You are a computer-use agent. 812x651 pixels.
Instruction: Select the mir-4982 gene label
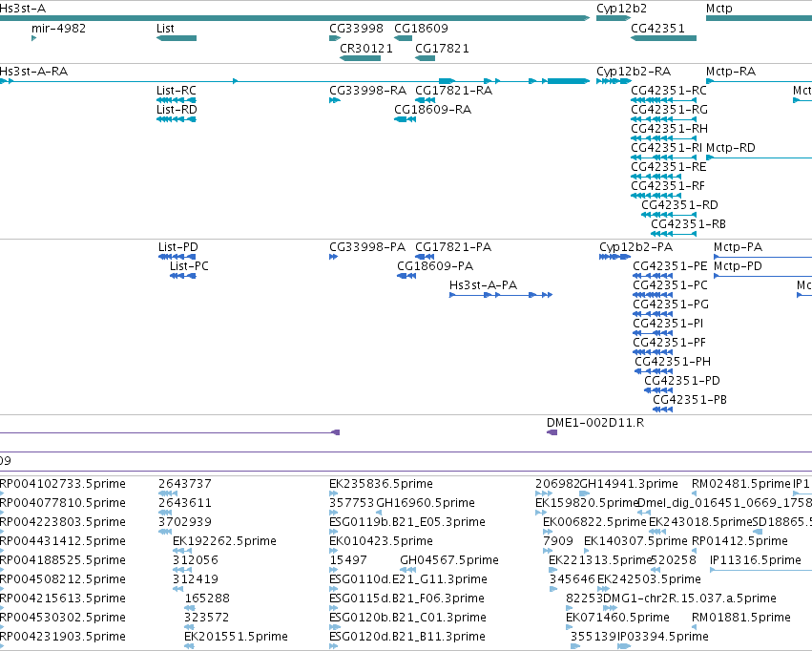pos(58,29)
